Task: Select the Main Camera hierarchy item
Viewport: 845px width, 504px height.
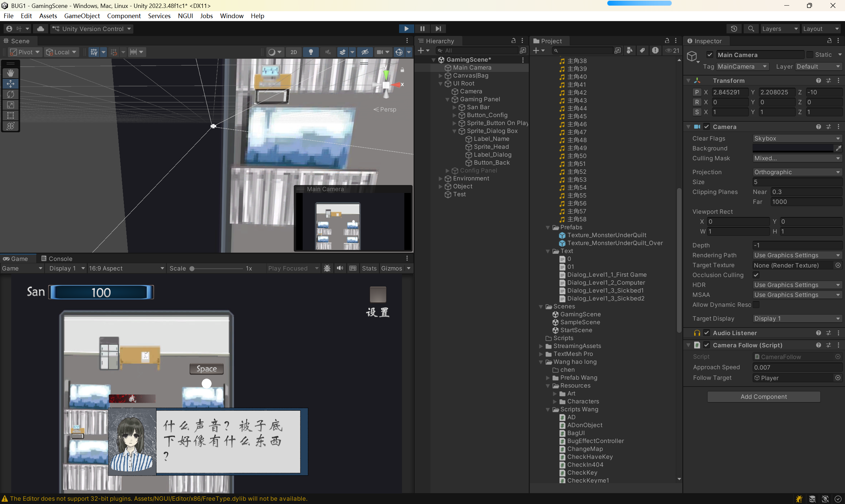Action: point(472,68)
